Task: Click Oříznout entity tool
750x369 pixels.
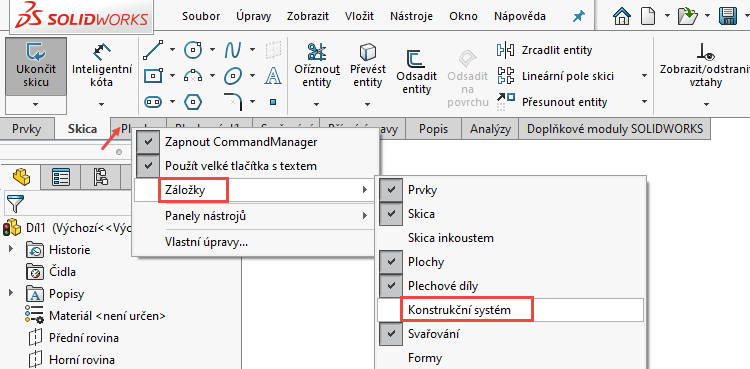Action: coord(317,66)
